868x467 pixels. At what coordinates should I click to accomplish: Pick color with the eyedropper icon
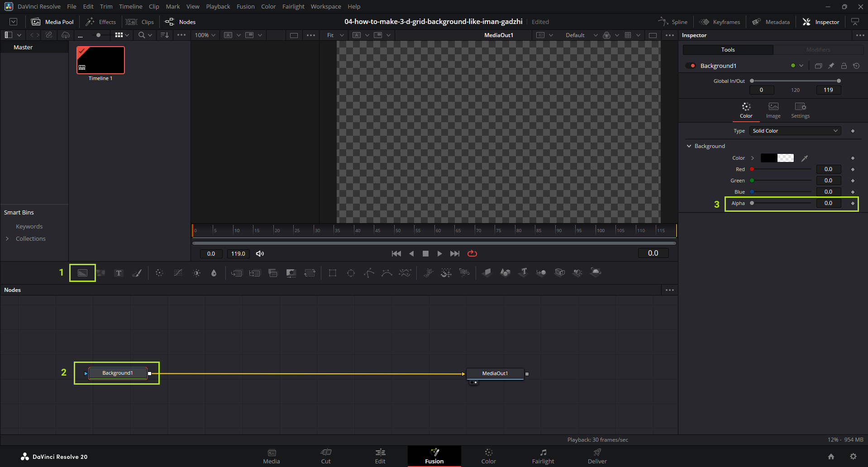805,158
